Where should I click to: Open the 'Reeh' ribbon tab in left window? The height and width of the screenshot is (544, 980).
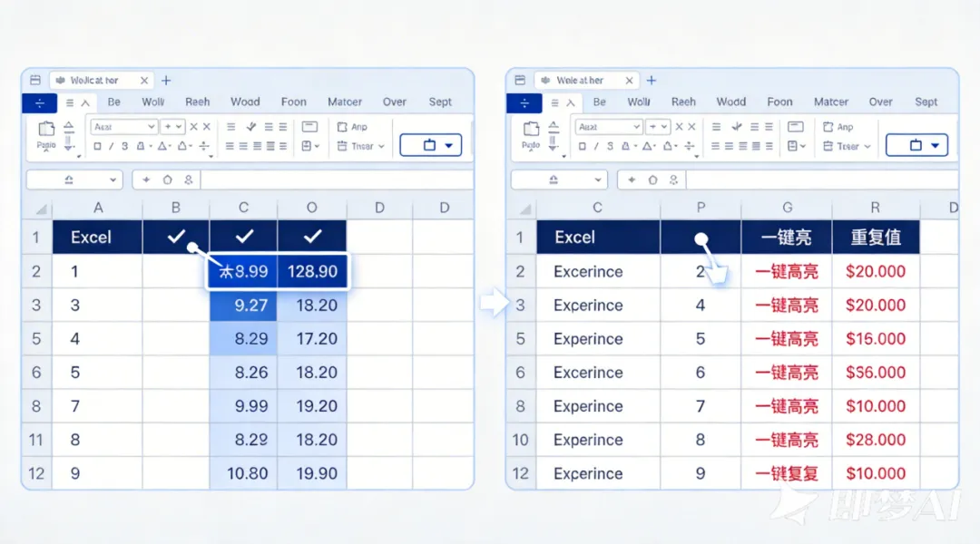(x=198, y=102)
